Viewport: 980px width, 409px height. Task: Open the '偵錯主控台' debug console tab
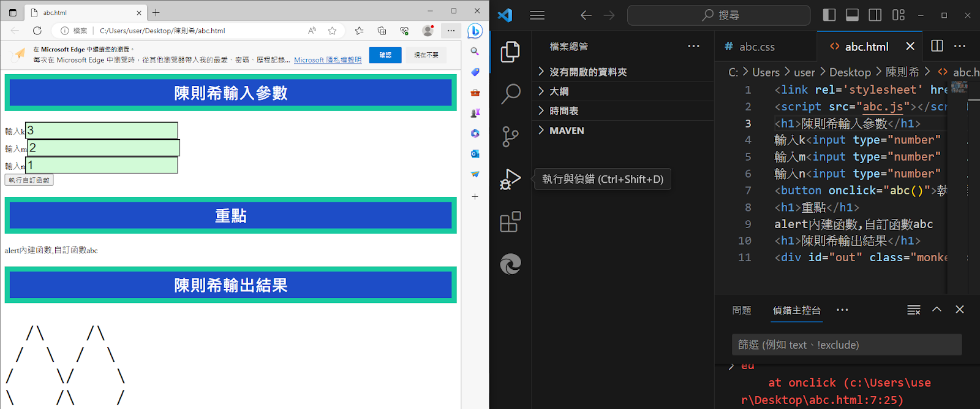[797, 310]
